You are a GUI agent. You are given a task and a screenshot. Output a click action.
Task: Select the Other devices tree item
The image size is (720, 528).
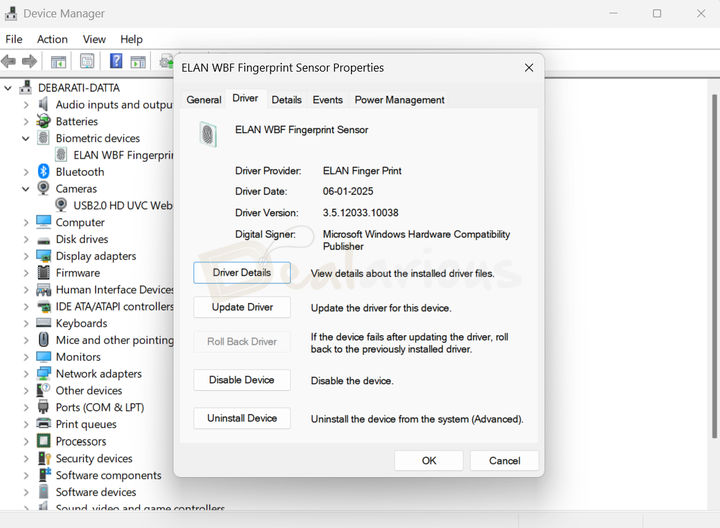pyautogui.click(x=80, y=391)
